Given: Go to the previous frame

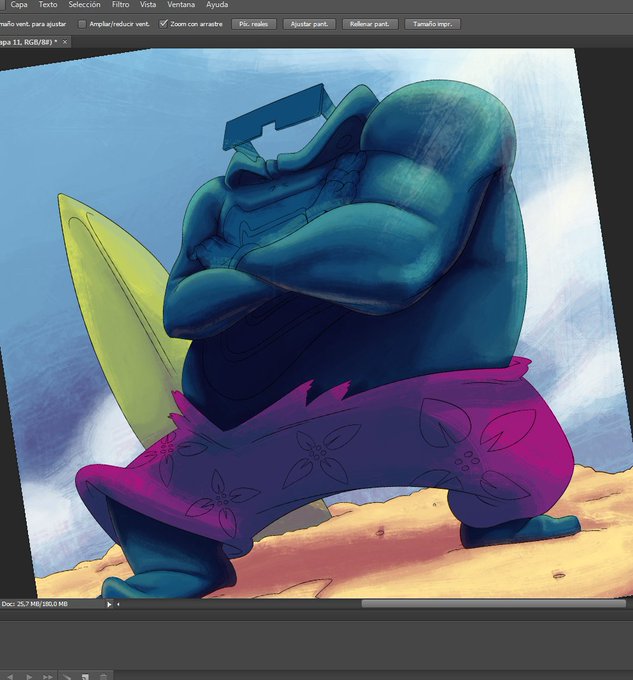Looking at the screenshot, I should click(x=10, y=677).
